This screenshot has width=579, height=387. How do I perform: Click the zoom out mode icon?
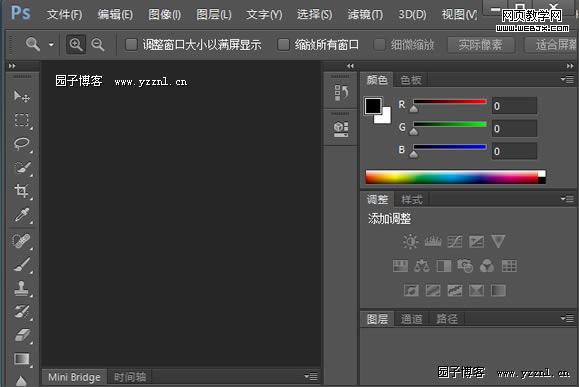tap(97, 45)
